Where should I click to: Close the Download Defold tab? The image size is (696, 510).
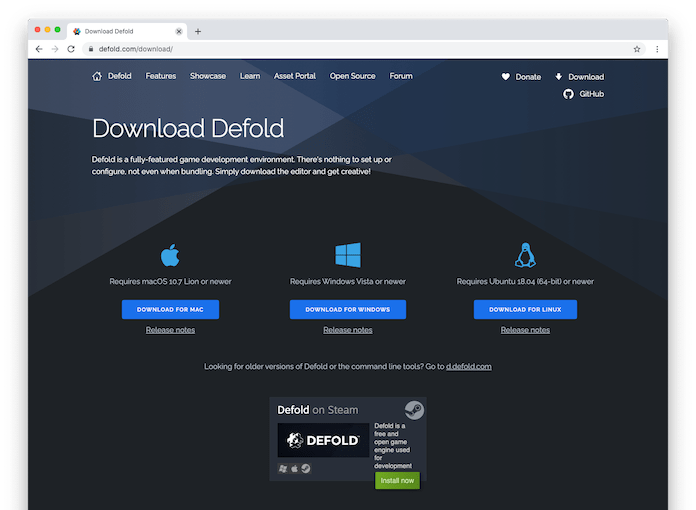pyautogui.click(x=179, y=32)
